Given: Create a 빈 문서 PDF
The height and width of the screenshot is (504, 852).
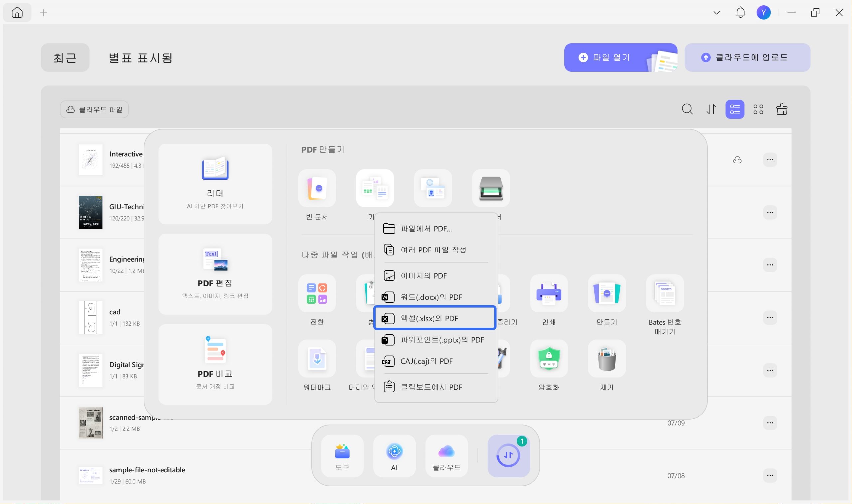Looking at the screenshot, I should [x=317, y=188].
